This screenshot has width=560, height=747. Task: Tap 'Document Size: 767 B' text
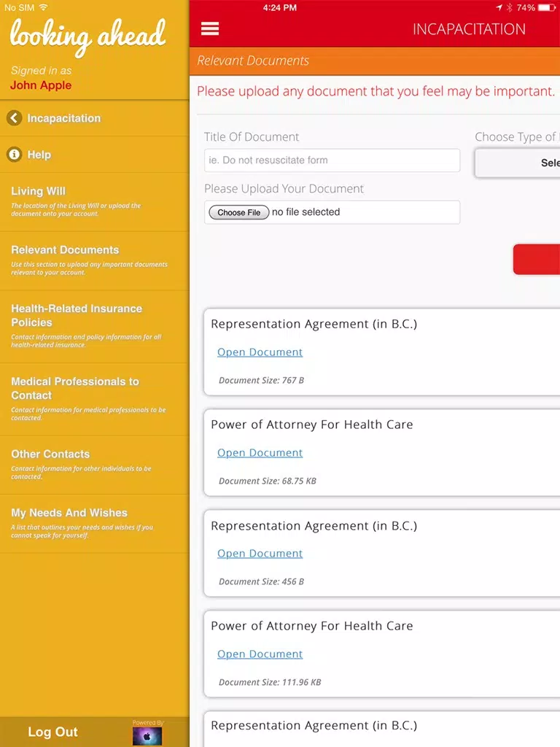click(x=261, y=380)
